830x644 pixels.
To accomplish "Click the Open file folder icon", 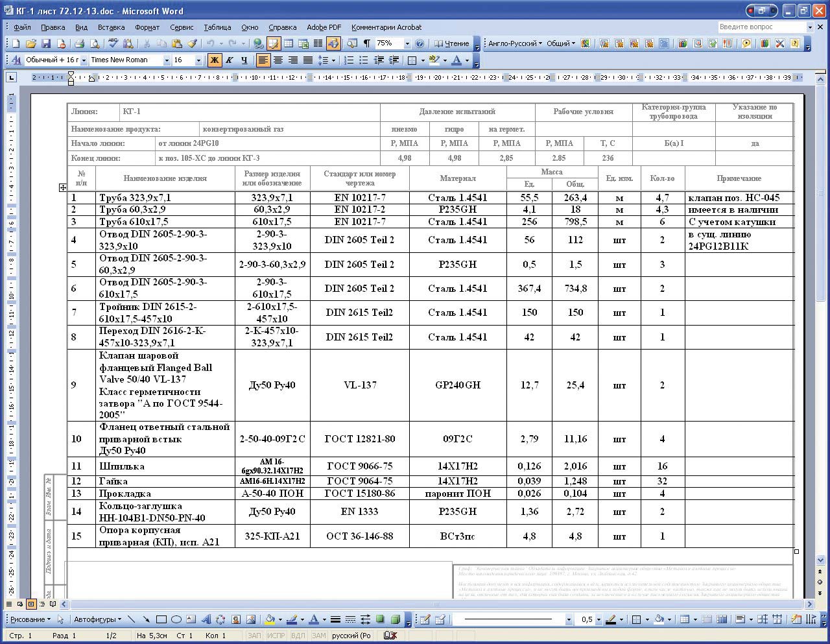I will pos(30,43).
